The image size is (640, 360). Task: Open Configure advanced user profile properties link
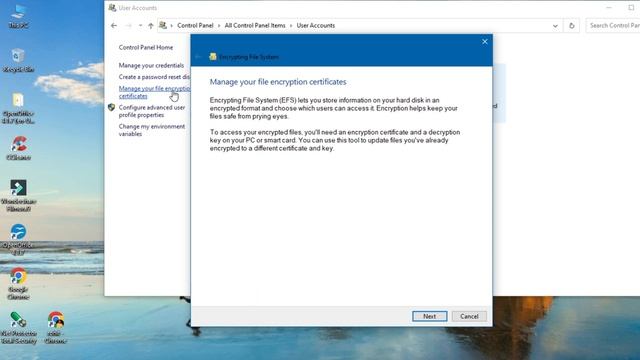pos(152,111)
